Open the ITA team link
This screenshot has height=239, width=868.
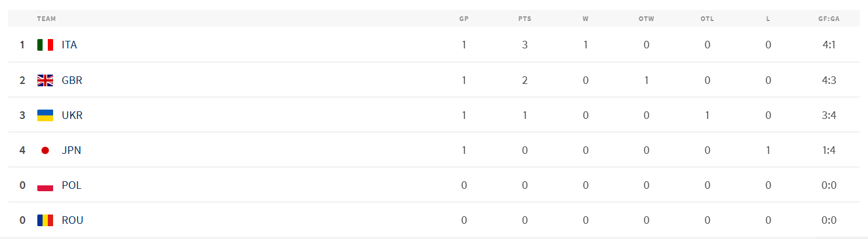click(69, 45)
